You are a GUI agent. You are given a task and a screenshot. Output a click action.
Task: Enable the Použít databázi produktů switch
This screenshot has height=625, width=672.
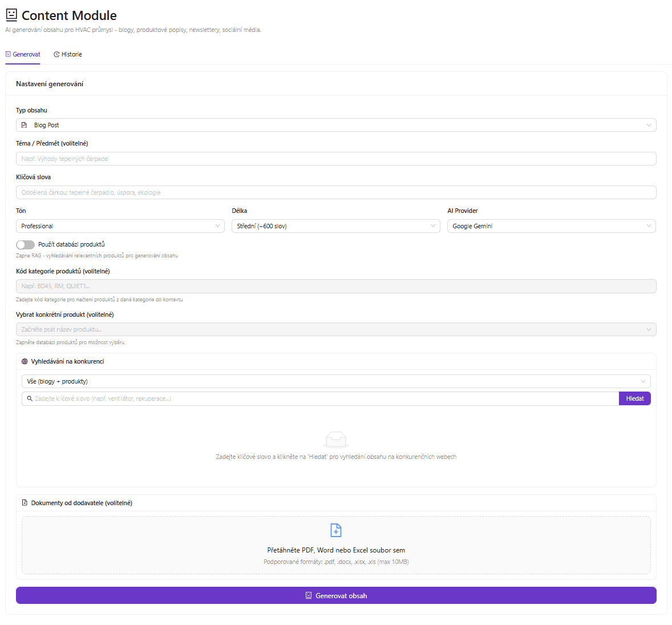click(x=25, y=244)
